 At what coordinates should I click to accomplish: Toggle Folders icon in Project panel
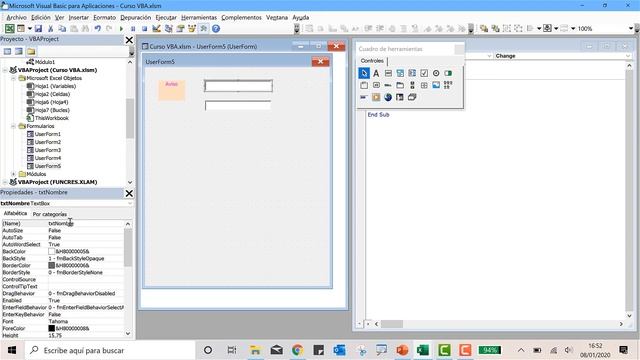(x=31, y=51)
